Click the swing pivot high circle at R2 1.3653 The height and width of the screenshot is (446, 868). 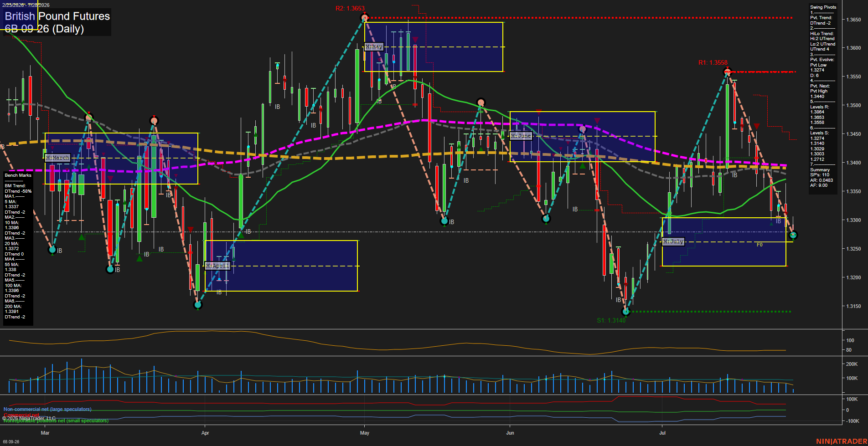pos(364,18)
